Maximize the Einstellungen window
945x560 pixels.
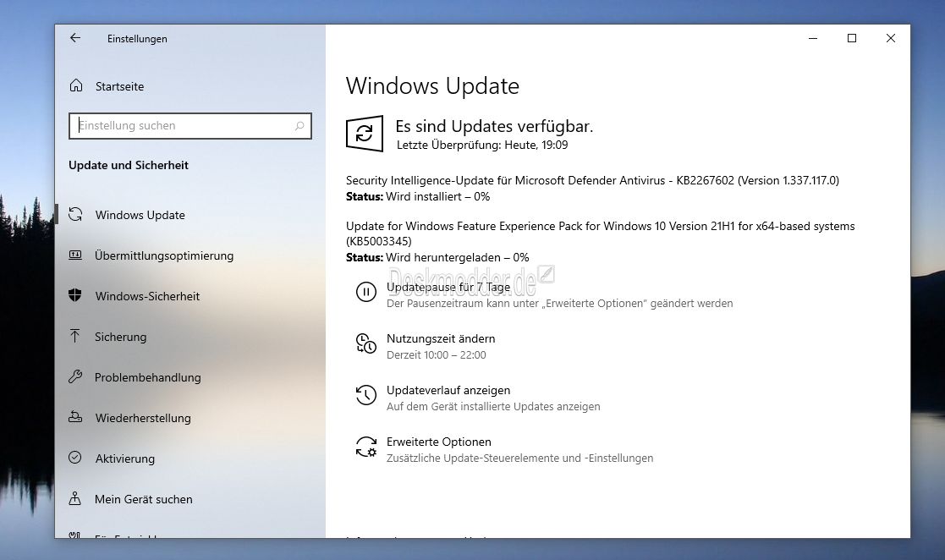click(852, 38)
